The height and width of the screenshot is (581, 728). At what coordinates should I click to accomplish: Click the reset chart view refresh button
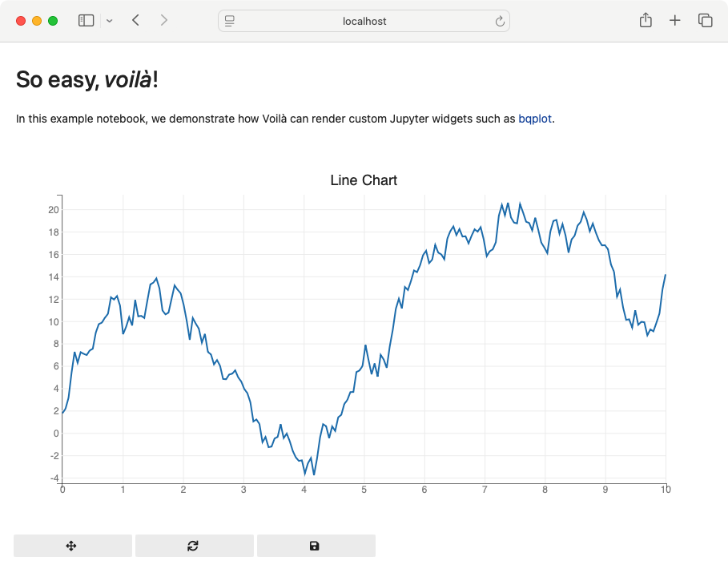[194, 546]
